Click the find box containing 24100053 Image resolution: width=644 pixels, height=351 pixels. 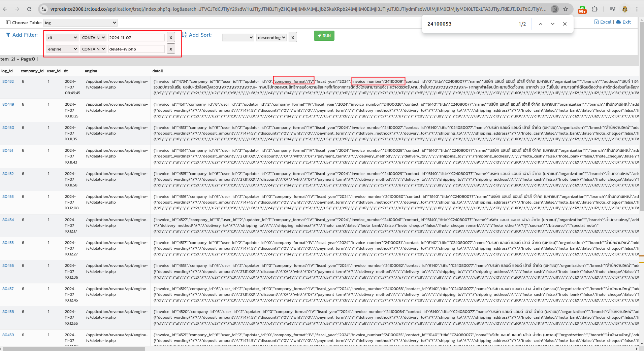pos(470,24)
